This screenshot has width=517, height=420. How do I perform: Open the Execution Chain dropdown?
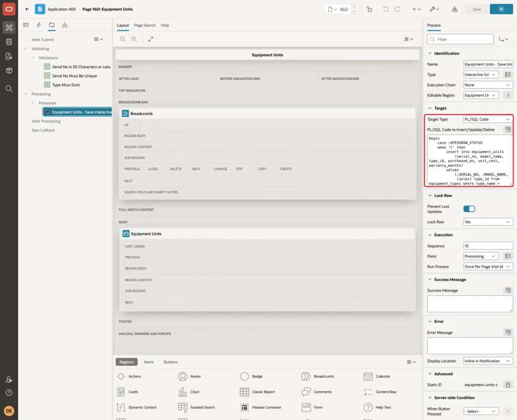[488, 85]
